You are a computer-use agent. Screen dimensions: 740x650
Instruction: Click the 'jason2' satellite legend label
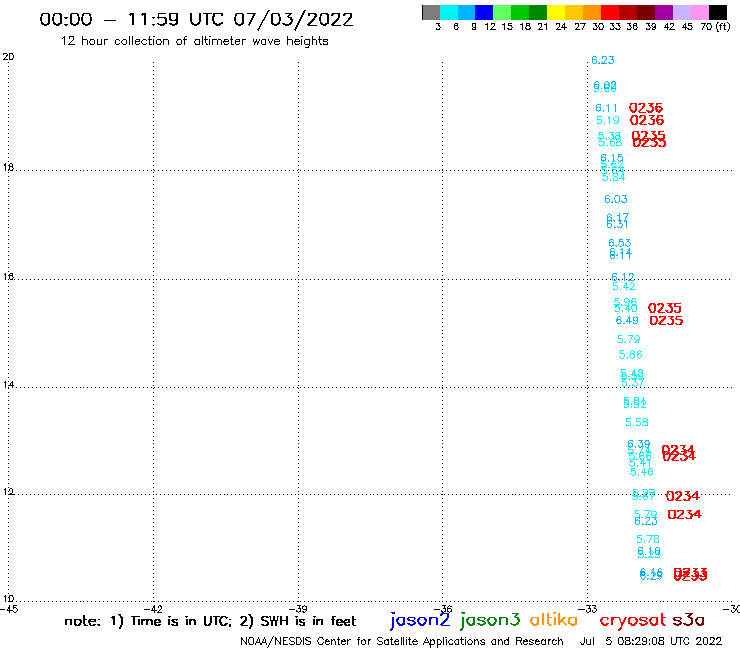pyautogui.click(x=420, y=620)
